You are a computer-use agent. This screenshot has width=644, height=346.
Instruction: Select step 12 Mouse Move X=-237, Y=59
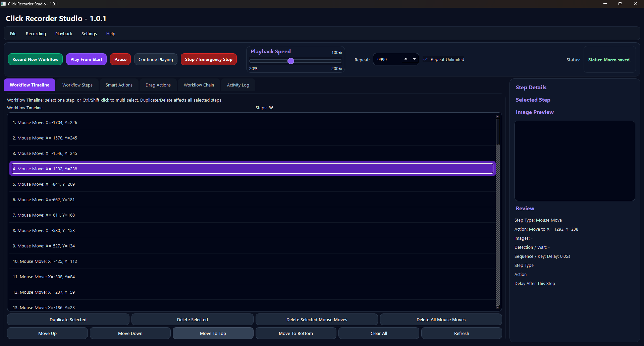coord(252,292)
